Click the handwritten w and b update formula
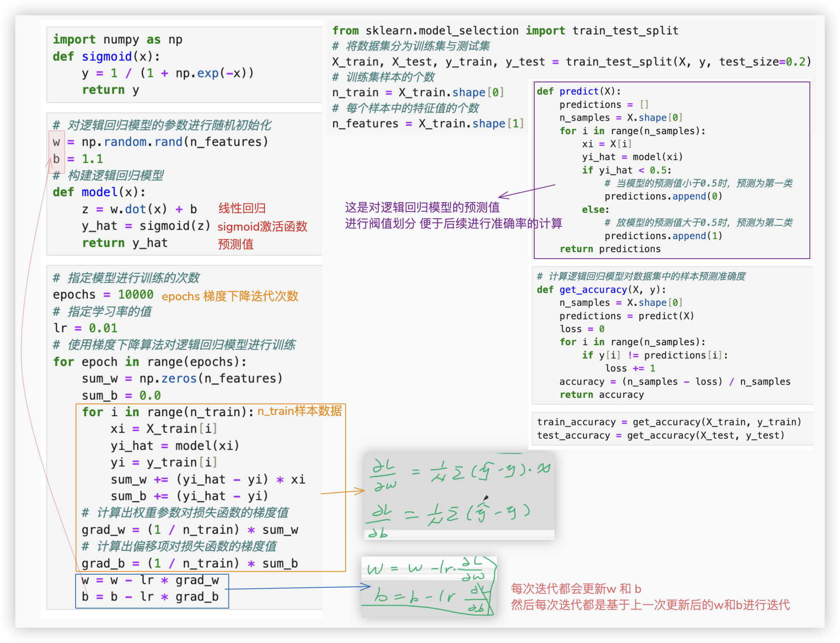Image resolution: width=840 pixels, height=643 pixels. pos(428,586)
